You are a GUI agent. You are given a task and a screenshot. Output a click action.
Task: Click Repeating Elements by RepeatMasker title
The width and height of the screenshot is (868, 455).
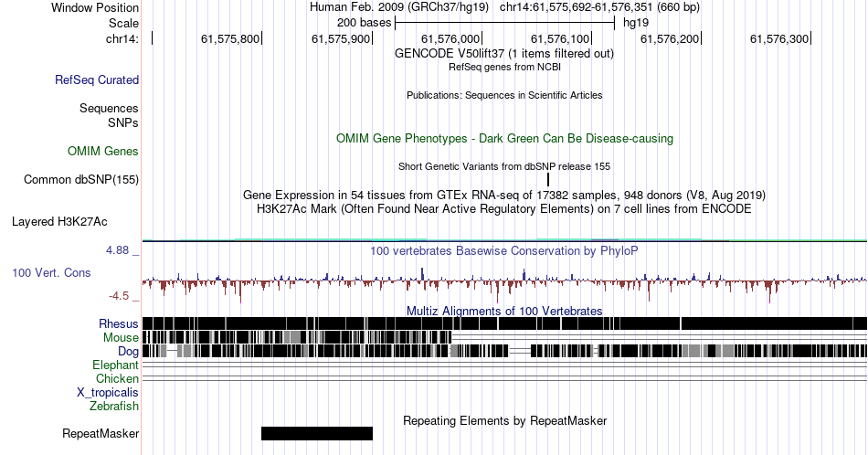505,420
